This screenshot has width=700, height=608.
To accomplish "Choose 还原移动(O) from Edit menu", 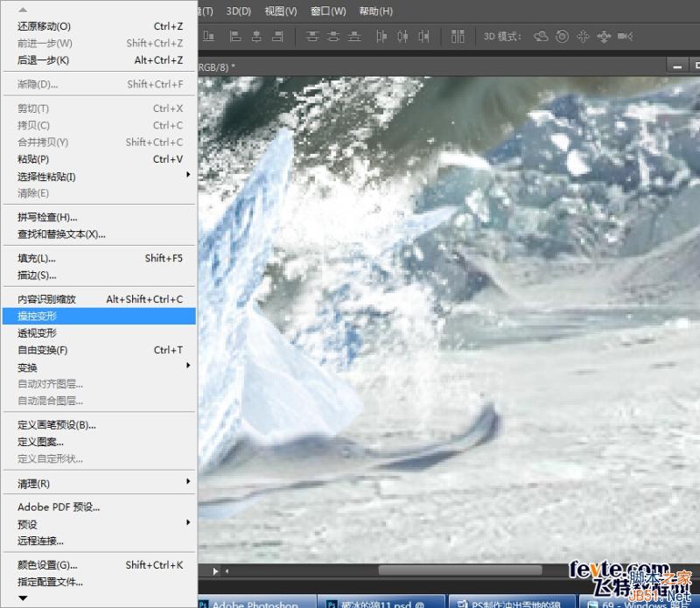I will click(x=99, y=26).
